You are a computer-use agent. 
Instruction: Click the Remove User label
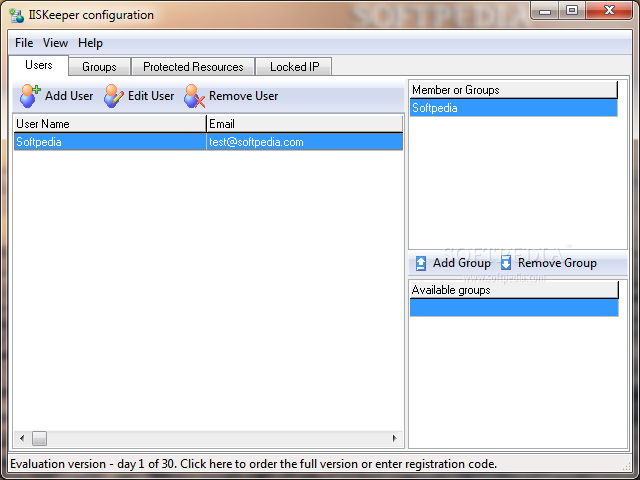243,96
